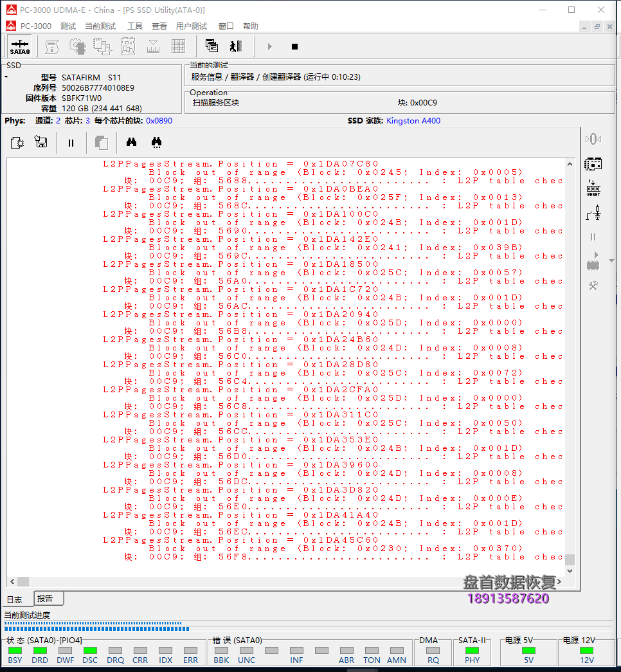Open the 查看 menu
This screenshot has height=672, width=621.
(x=159, y=26)
